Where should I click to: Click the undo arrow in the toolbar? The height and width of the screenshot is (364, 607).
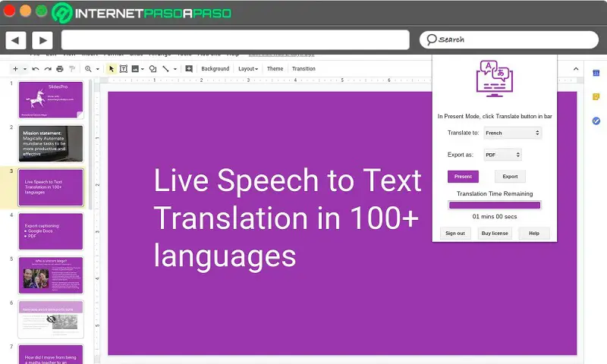click(x=35, y=69)
